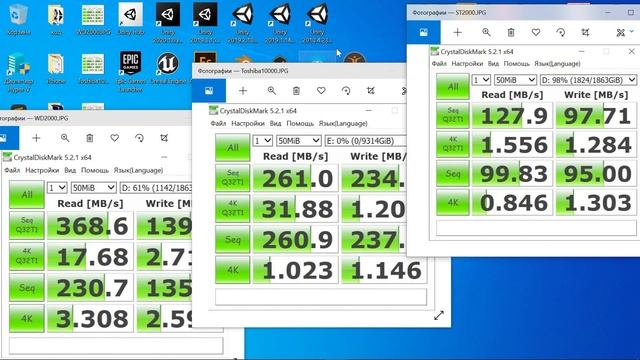Click the zoom magnifier in the WD2000.JPG window
This screenshot has width=640, height=360.
coord(65,138)
